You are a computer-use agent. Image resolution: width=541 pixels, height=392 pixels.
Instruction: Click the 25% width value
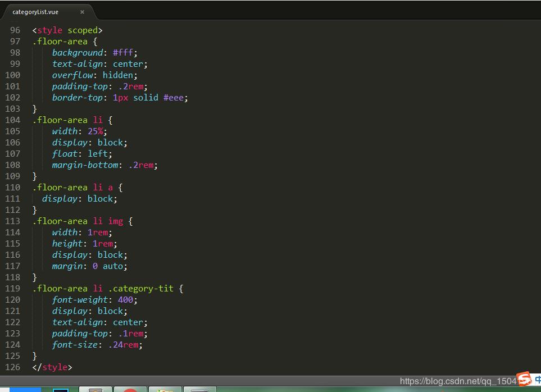[96, 131]
